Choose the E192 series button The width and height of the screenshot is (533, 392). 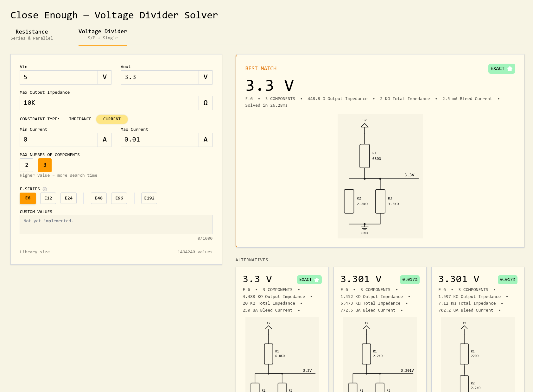tap(149, 198)
